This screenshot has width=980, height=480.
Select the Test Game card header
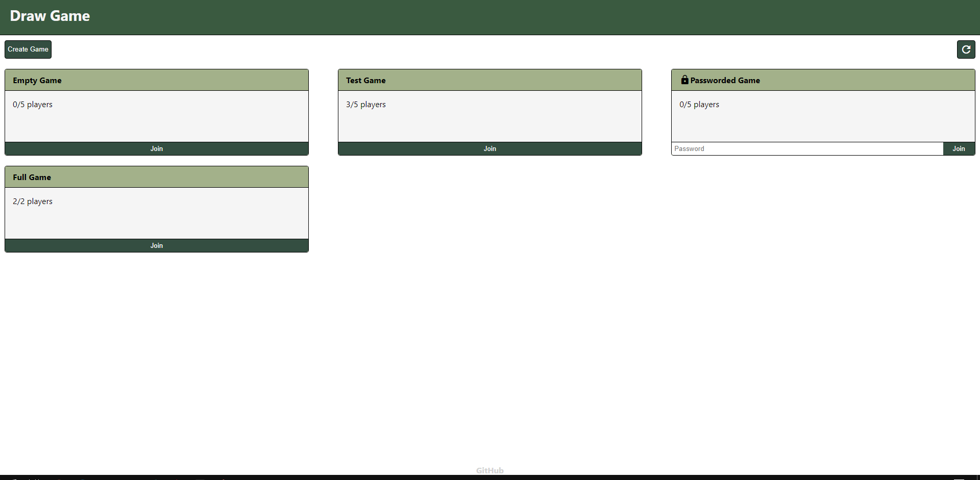[x=490, y=80]
